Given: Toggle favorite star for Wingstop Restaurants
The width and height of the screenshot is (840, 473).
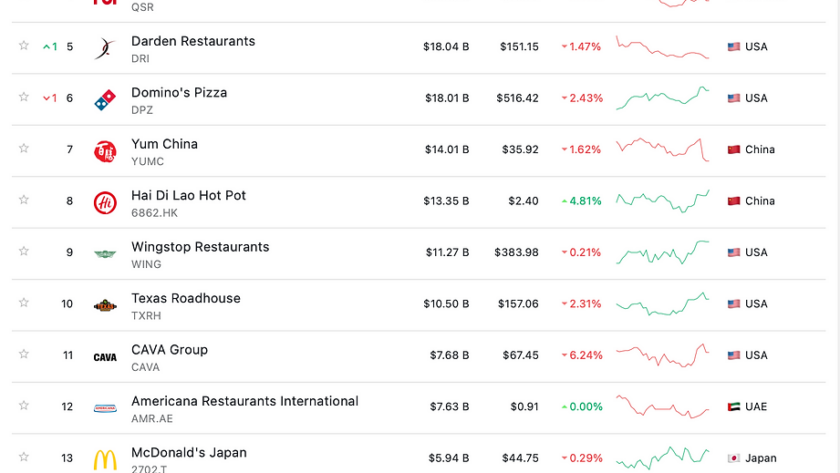Looking at the screenshot, I should pos(24,251).
